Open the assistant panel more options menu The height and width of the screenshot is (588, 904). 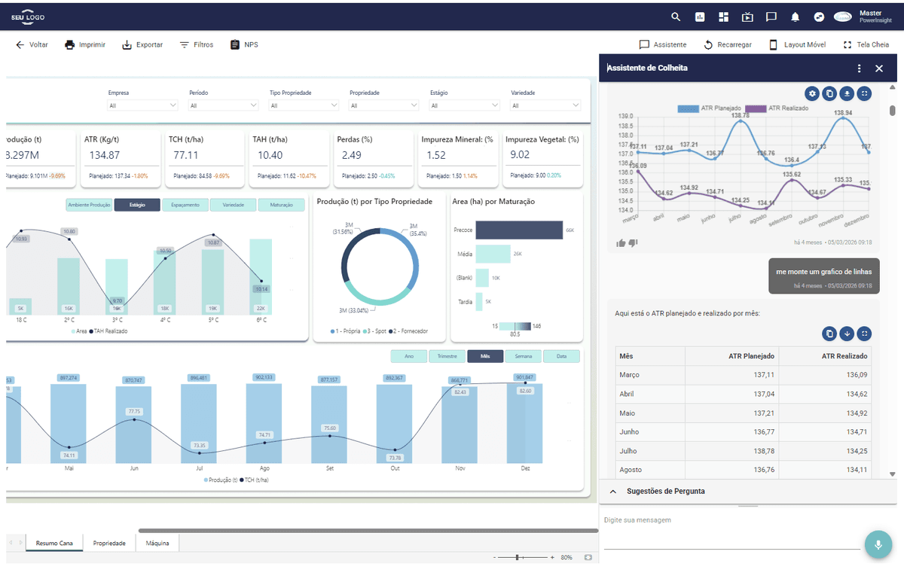pyautogui.click(x=860, y=69)
